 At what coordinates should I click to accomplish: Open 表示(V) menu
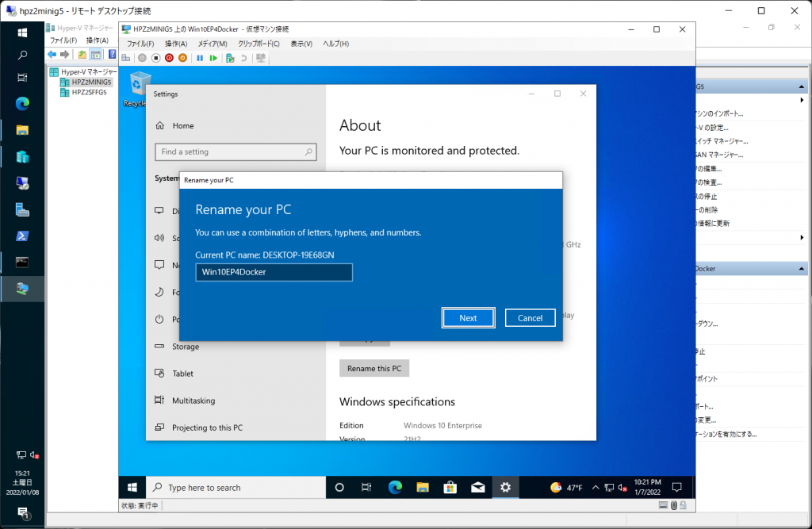point(301,44)
